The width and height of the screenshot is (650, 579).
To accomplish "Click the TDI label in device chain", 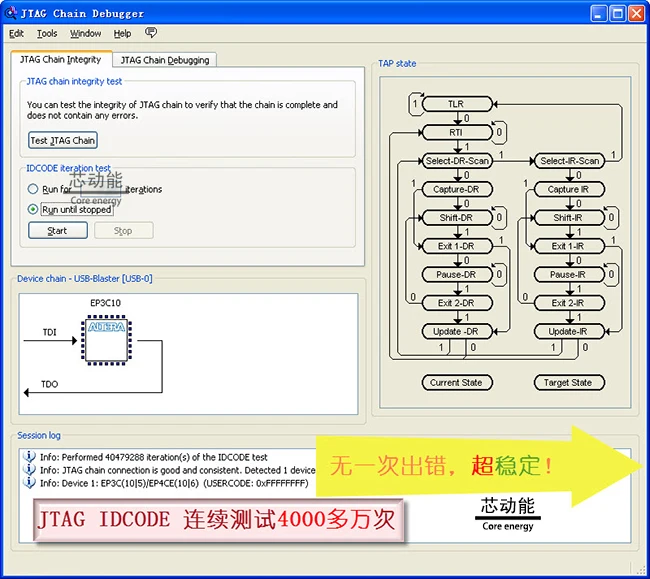I will pos(49,332).
